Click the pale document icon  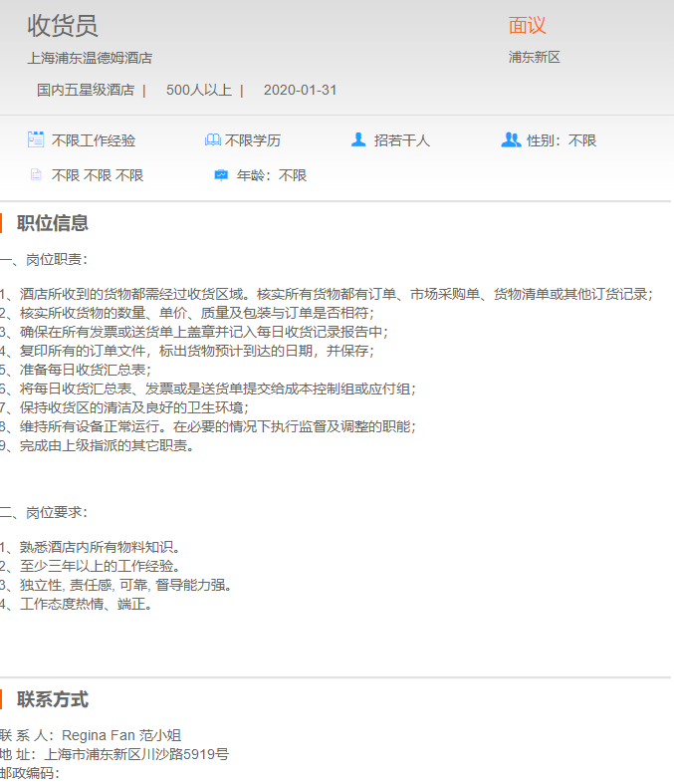[36, 175]
